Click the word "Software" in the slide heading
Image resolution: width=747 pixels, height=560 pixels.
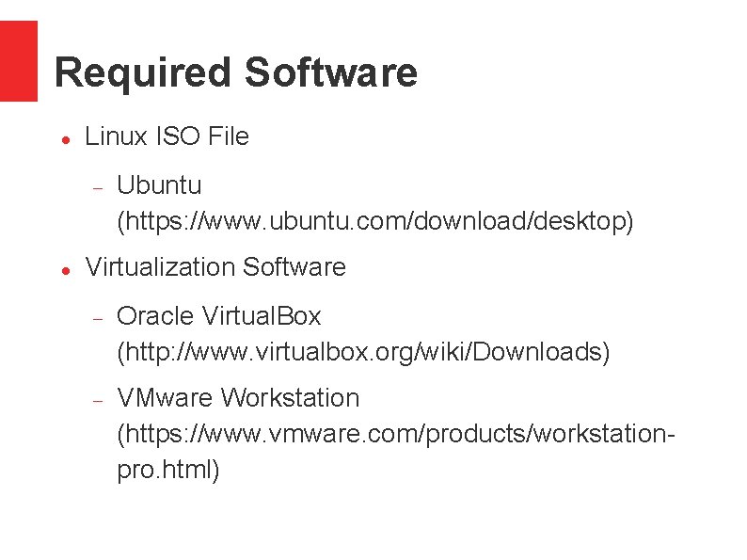(331, 72)
